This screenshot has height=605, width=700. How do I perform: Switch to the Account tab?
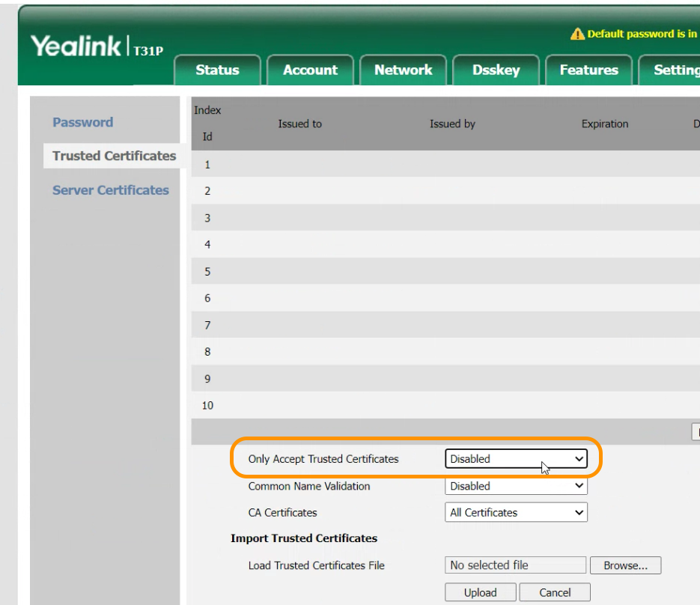[310, 70]
